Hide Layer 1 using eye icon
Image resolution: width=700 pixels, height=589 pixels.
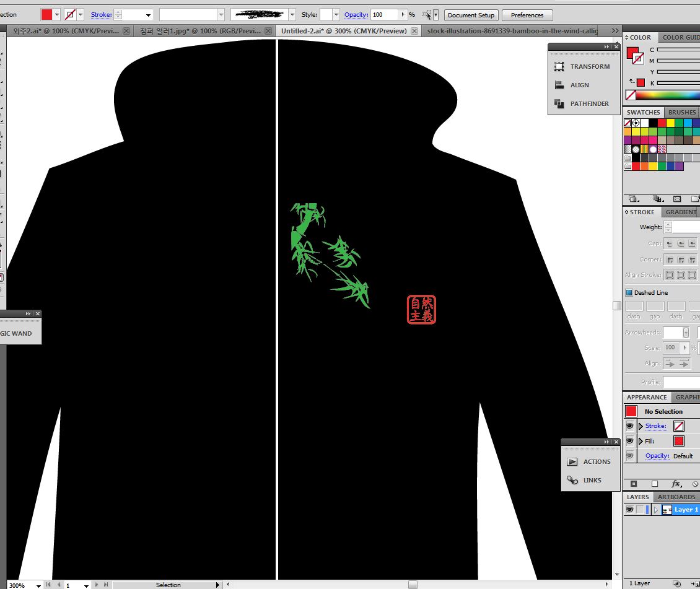coord(629,510)
